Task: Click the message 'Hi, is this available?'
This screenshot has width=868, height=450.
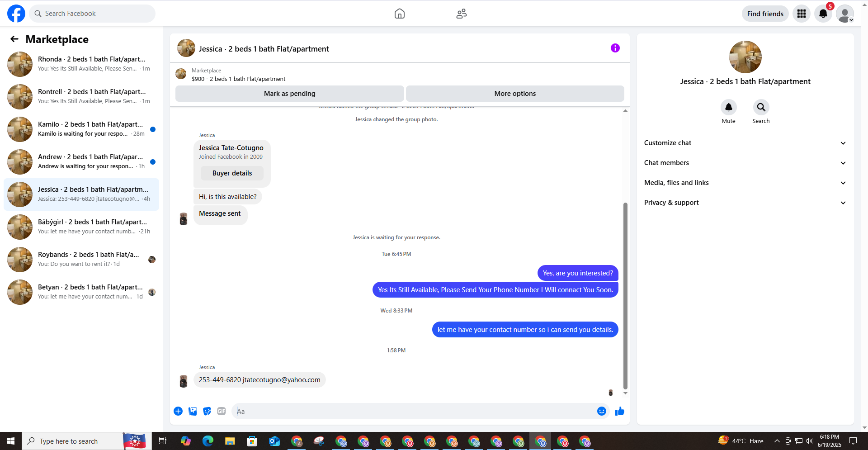Action: 228,197
